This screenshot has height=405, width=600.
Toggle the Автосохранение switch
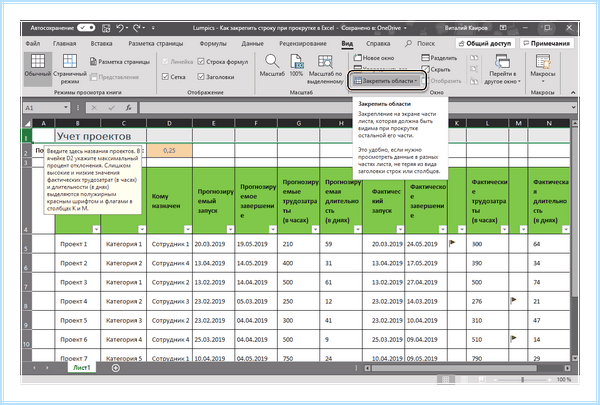pos(86,28)
